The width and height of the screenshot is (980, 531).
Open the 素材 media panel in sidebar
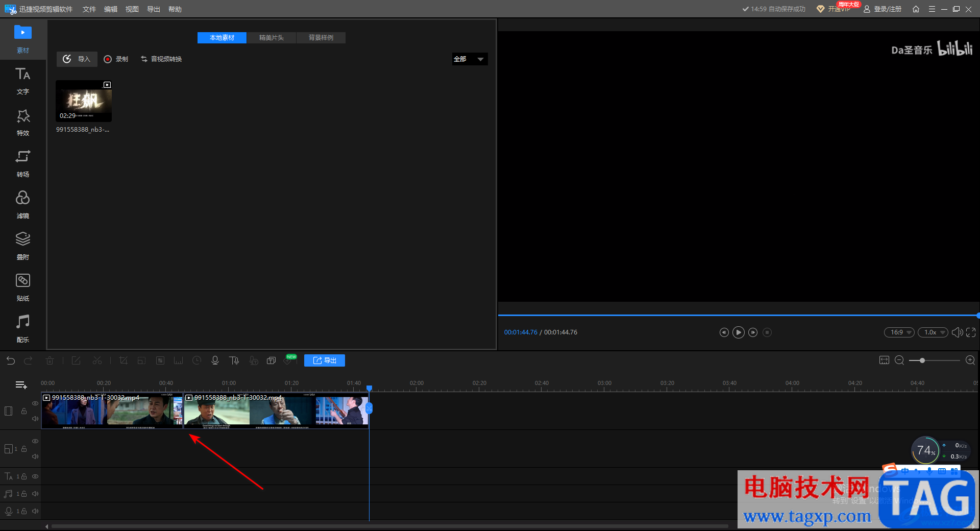coord(23,39)
